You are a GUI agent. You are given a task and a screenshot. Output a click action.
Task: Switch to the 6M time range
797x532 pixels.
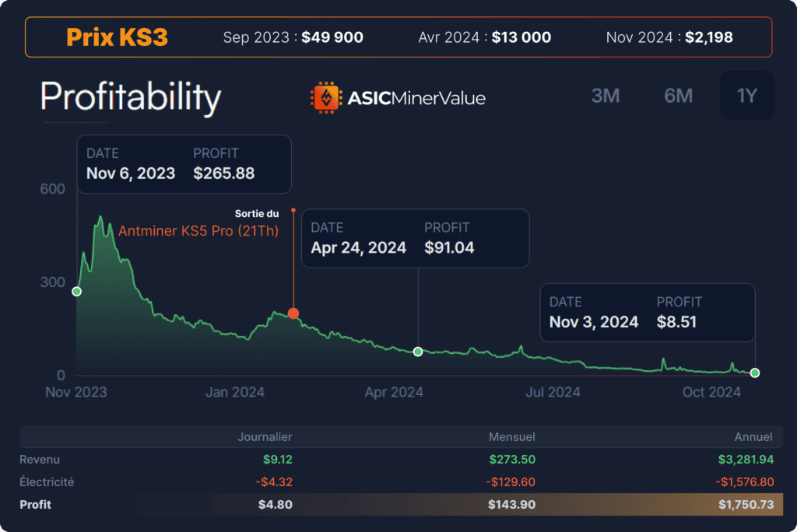678,96
